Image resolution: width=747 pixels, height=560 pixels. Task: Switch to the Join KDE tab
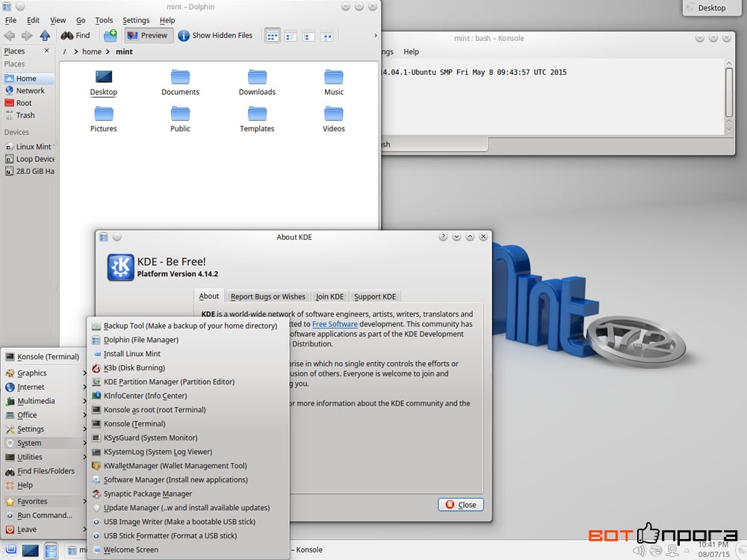329,296
